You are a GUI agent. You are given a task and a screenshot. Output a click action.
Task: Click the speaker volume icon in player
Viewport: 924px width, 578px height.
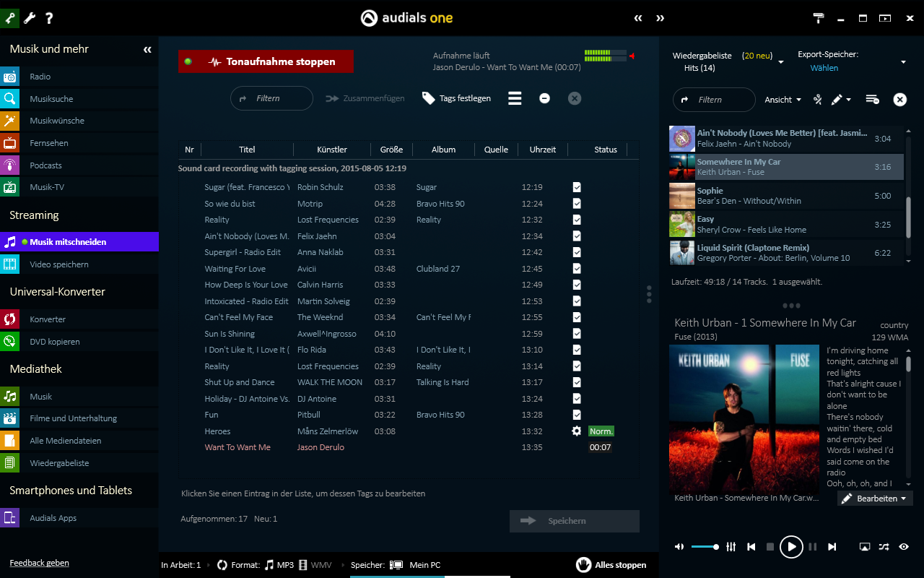pos(679,547)
